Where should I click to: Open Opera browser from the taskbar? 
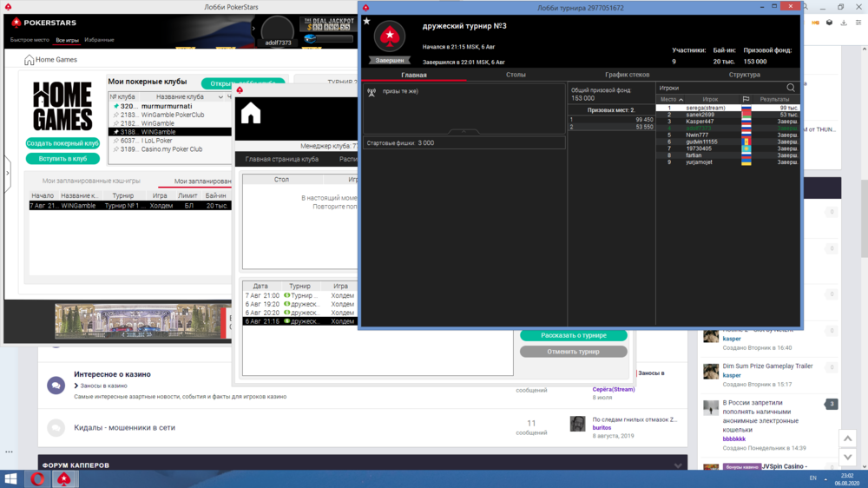point(38,478)
